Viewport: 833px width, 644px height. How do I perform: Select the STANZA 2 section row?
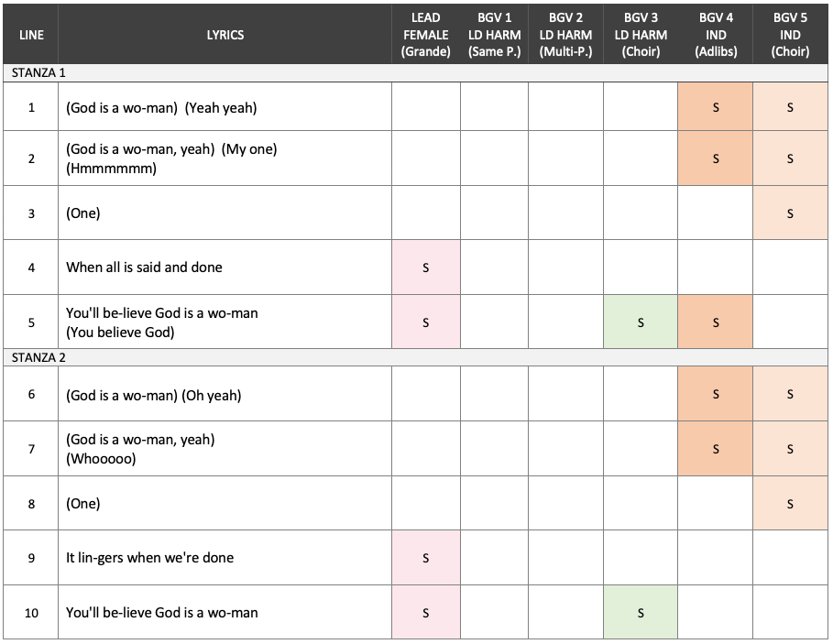(x=415, y=357)
